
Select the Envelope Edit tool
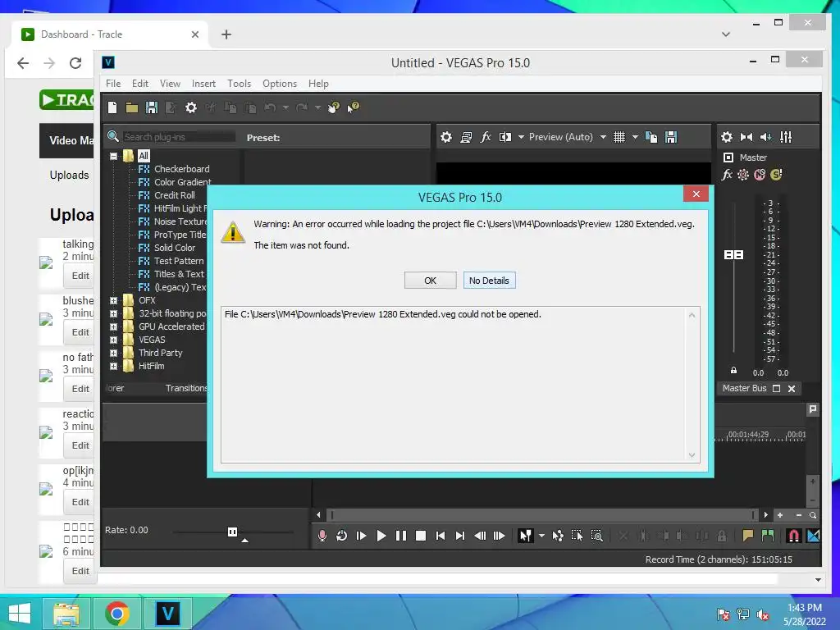(x=558, y=536)
